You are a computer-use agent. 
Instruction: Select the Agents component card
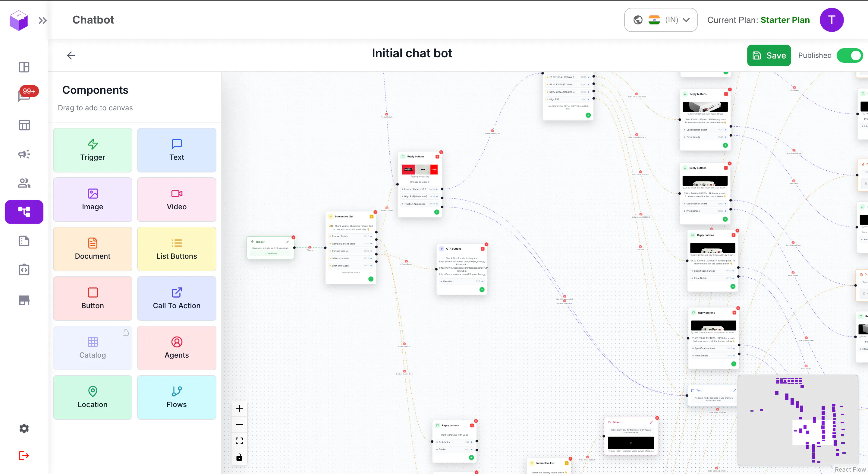pos(177,348)
